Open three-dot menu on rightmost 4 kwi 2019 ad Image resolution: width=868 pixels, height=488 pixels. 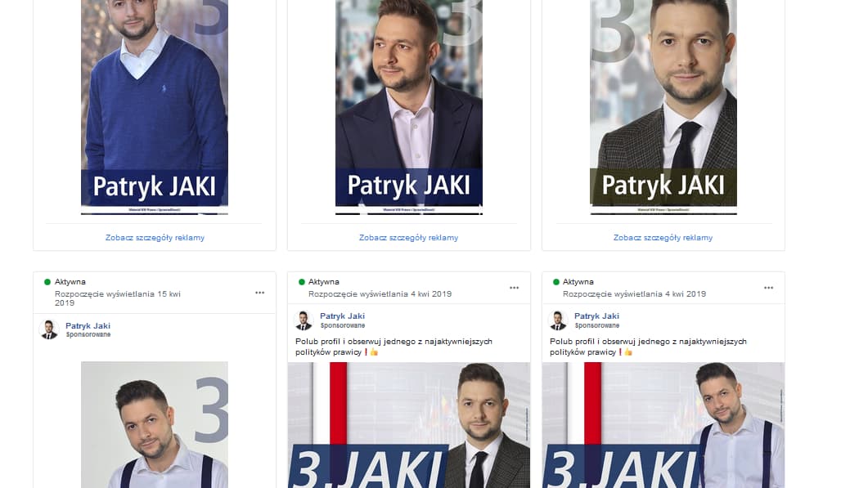click(x=768, y=288)
